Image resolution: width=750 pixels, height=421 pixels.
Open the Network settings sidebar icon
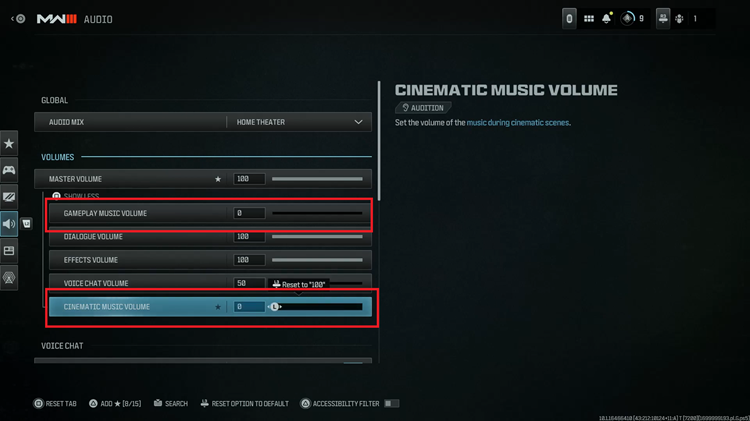pyautogui.click(x=9, y=277)
